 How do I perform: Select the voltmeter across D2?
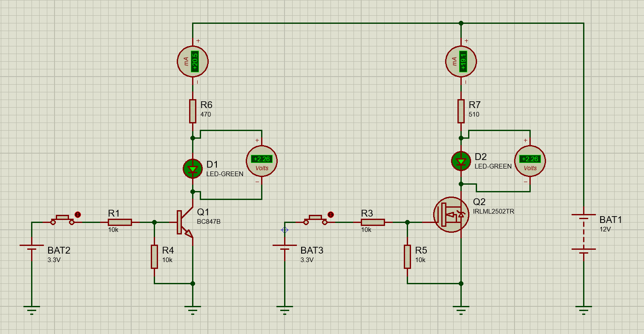pyautogui.click(x=530, y=161)
